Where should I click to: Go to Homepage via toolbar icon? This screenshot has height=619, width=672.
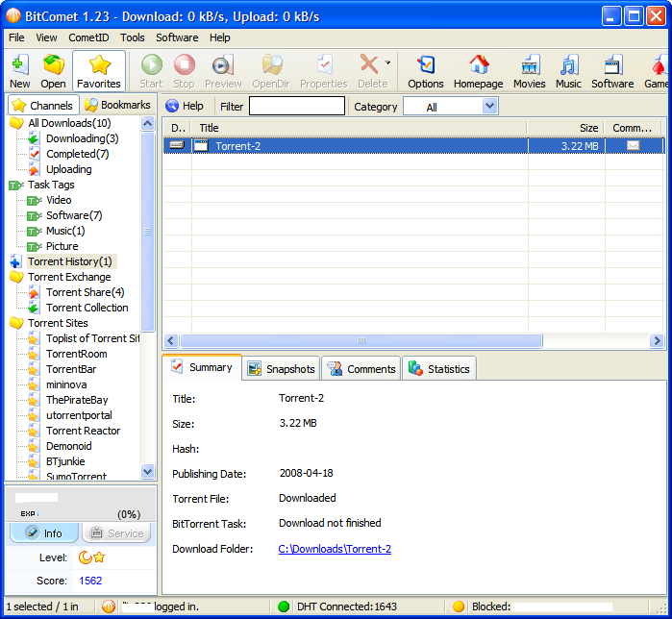coord(479,71)
